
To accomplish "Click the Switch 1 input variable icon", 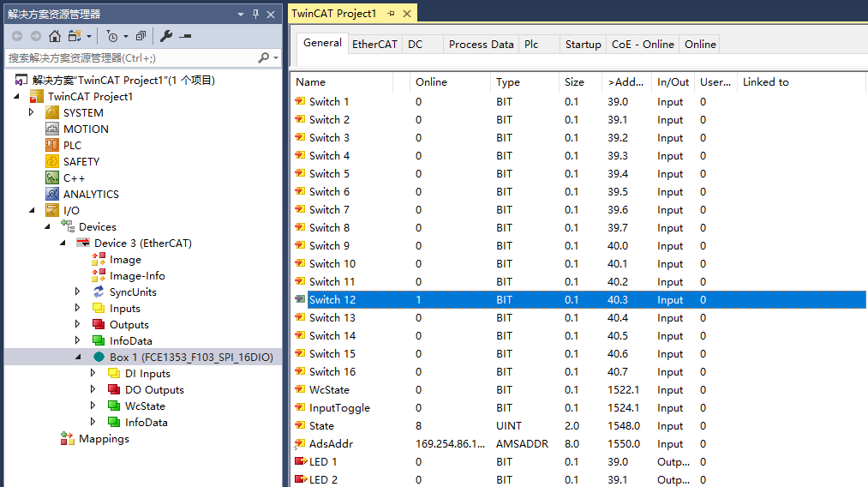I will 300,101.
